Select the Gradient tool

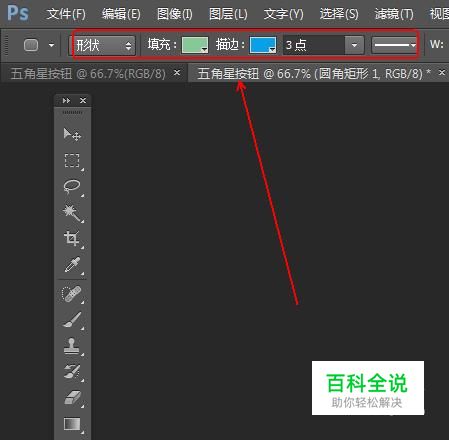[72, 424]
